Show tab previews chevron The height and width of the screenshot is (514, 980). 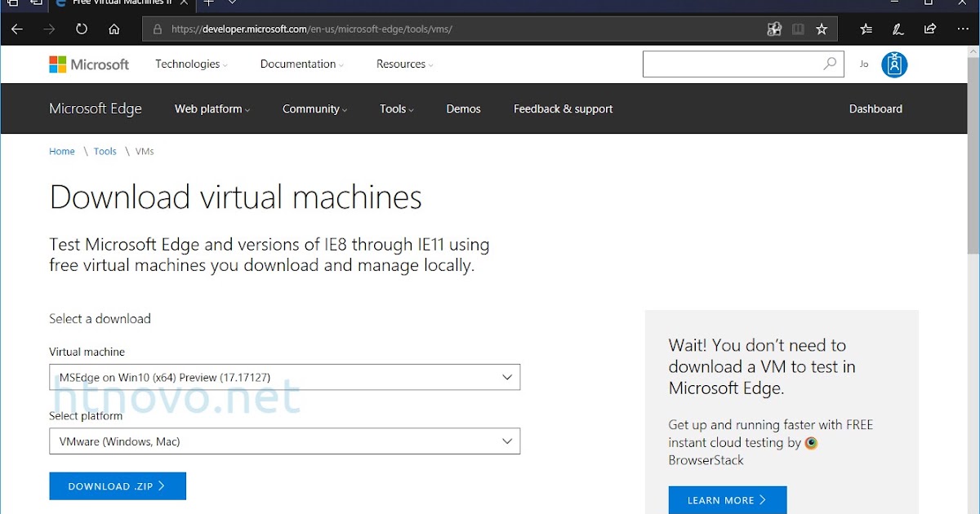point(233,3)
